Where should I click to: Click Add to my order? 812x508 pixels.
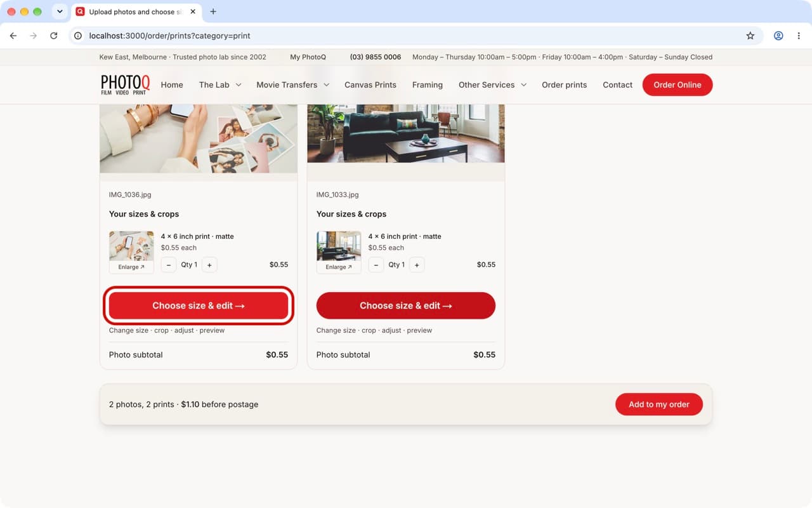click(x=659, y=404)
